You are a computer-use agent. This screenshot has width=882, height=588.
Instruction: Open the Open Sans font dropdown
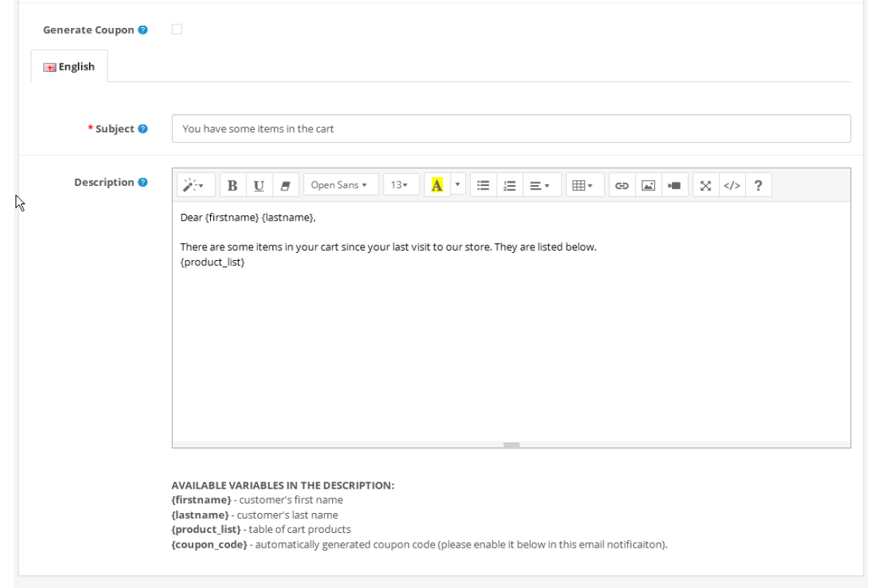click(340, 185)
